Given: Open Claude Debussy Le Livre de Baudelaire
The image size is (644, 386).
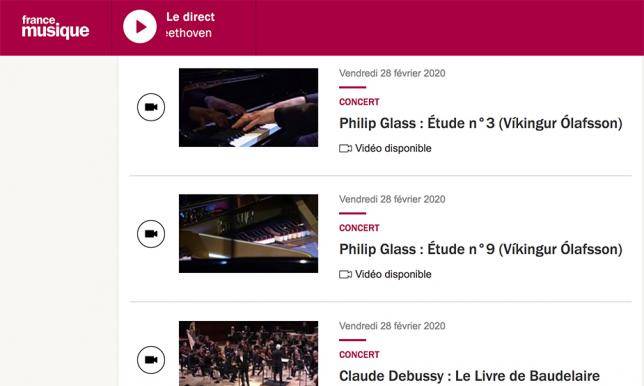Looking at the screenshot, I should coord(469,376).
